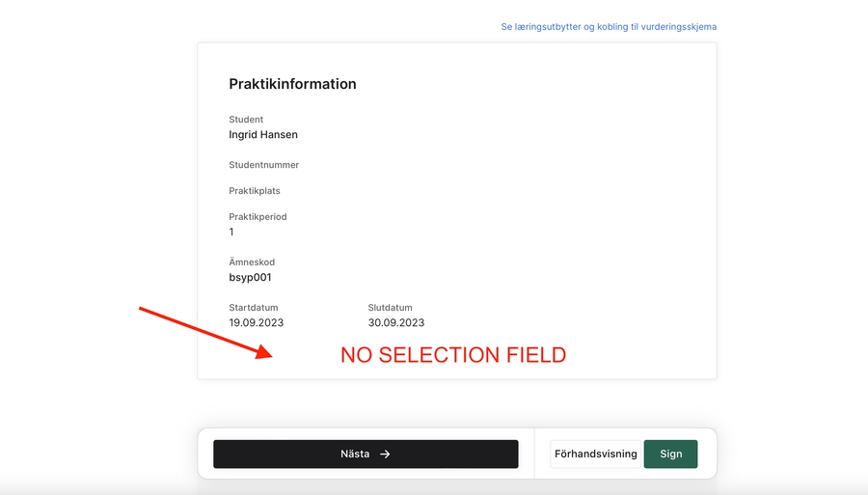Click the Nästa button
The image size is (868, 495).
(x=366, y=454)
